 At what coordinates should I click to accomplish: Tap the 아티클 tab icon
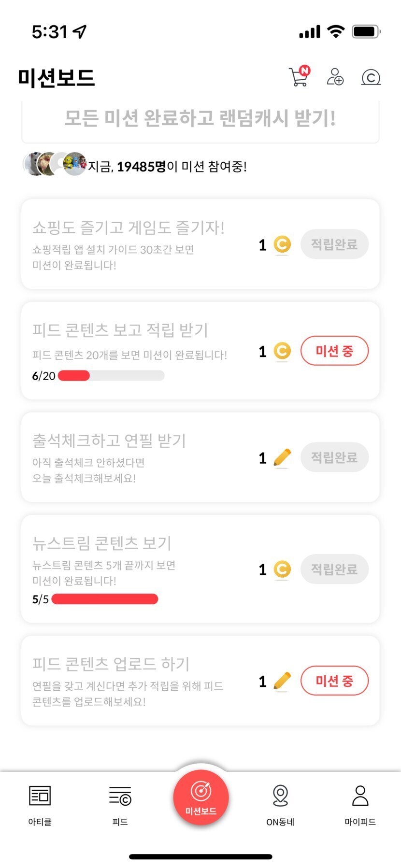point(40,796)
